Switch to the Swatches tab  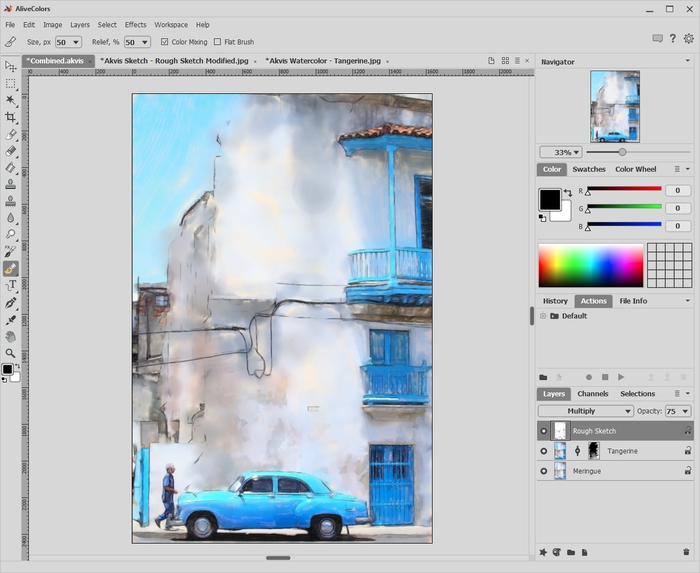point(589,169)
